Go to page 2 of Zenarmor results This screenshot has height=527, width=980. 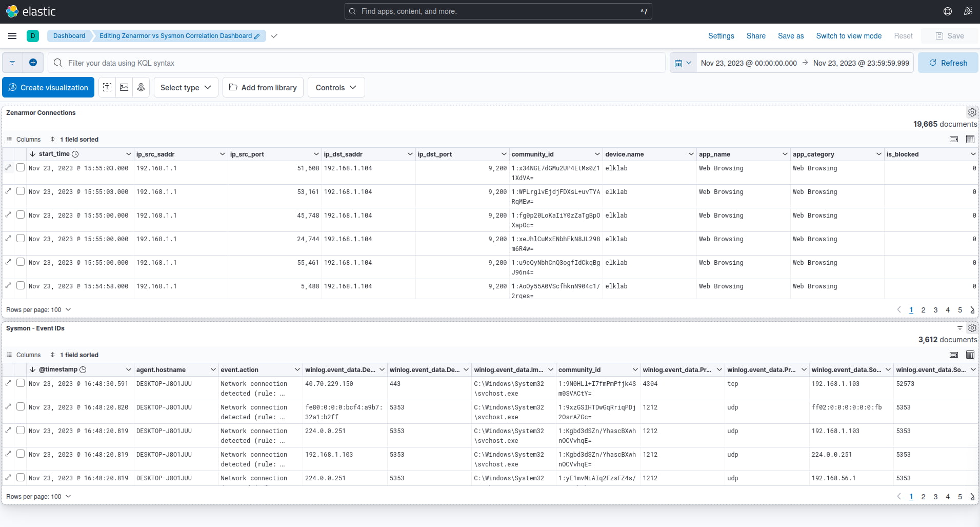923,310
